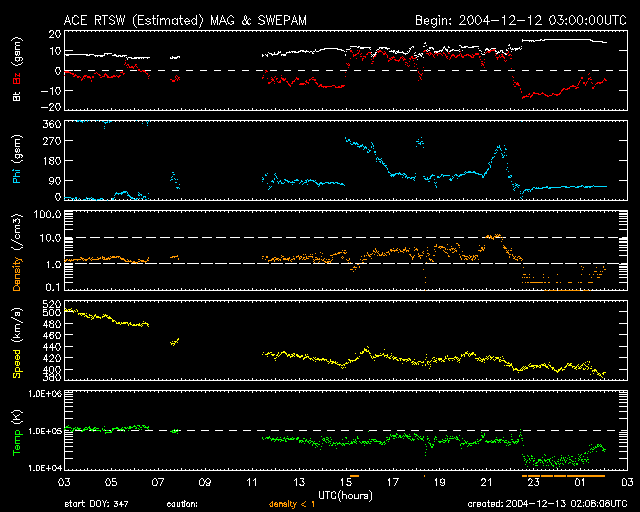This screenshot has height=512, width=640.
Task: Click the density peak near hour 21
Action: (x=494, y=236)
